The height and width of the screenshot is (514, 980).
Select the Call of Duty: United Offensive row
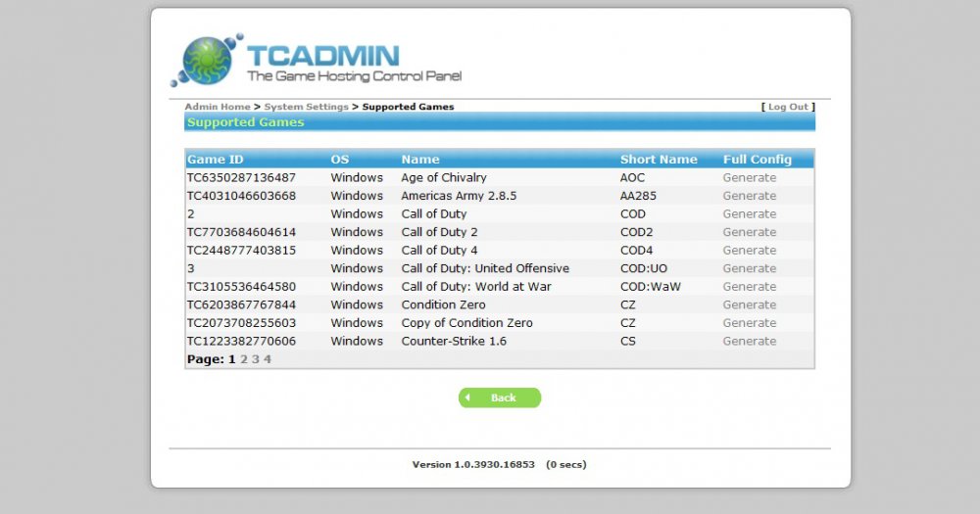tap(485, 268)
